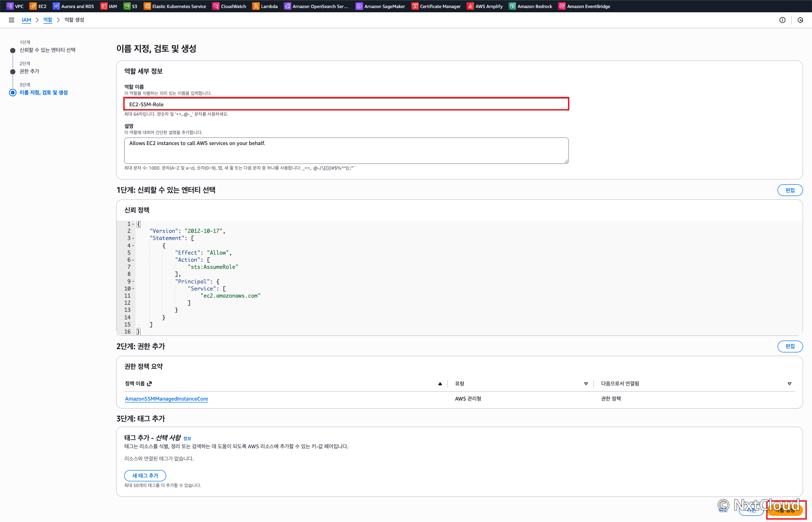Click 편집 for step 1 trusted entity
This screenshot has height=522, width=812.
click(x=790, y=190)
